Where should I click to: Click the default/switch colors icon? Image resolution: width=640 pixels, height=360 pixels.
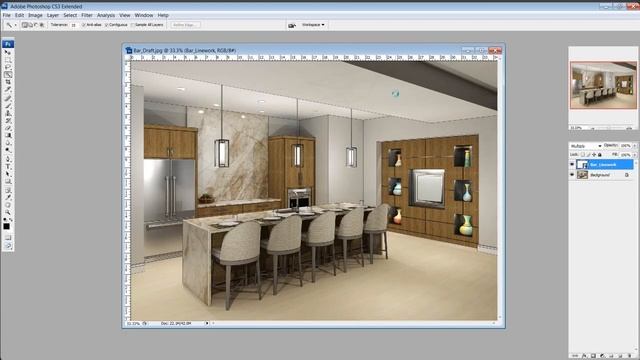(7, 220)
